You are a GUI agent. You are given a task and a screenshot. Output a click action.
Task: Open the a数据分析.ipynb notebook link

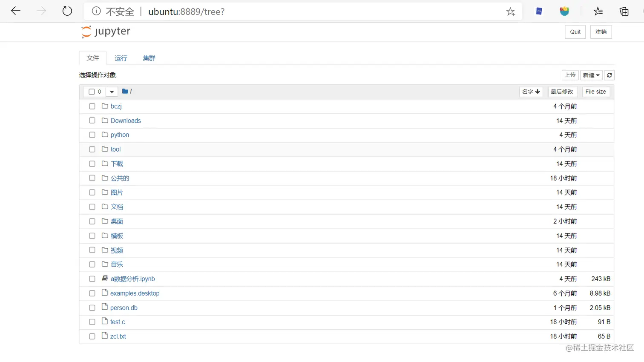(x=133, y=279)
